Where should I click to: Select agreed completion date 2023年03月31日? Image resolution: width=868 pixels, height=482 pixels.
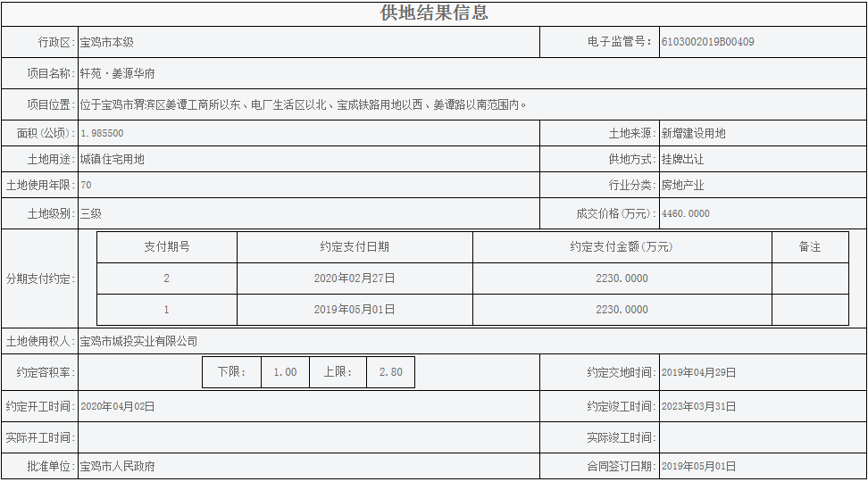point(698,406)
